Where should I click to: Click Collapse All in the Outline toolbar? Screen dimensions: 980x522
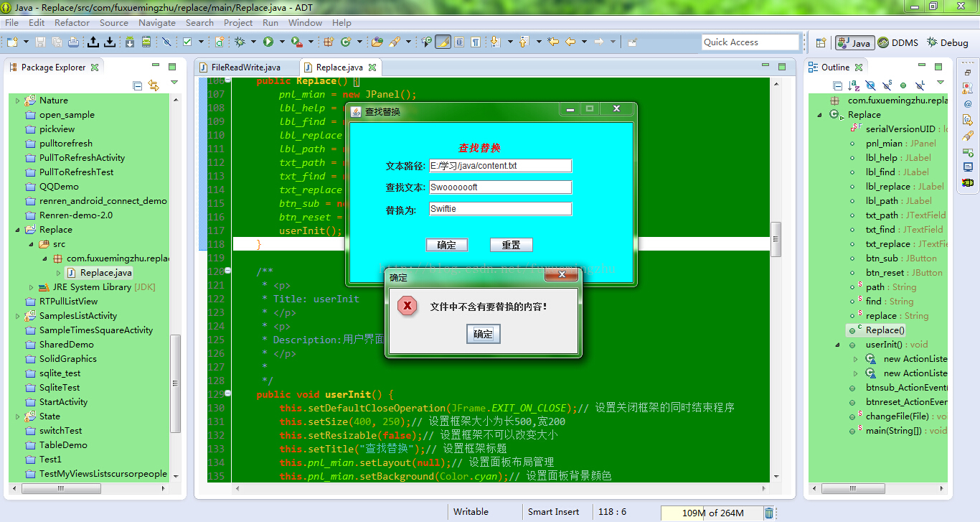(837, 85)
